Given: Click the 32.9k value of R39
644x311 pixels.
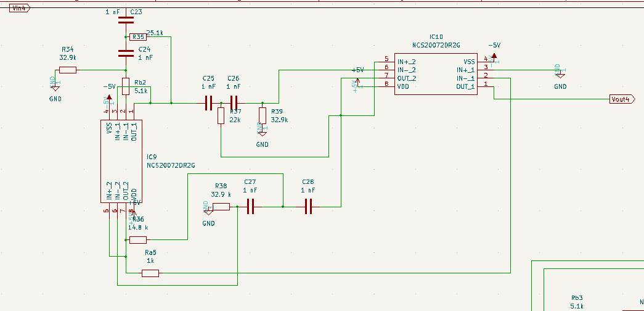Looking at the screenshot, I should (279, 120).
